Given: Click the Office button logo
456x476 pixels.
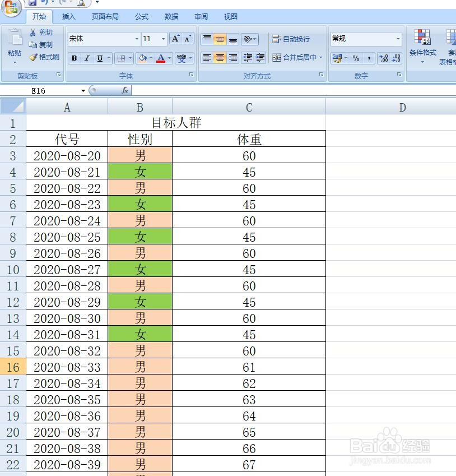Looking at the screenshot, I should 11,7.
